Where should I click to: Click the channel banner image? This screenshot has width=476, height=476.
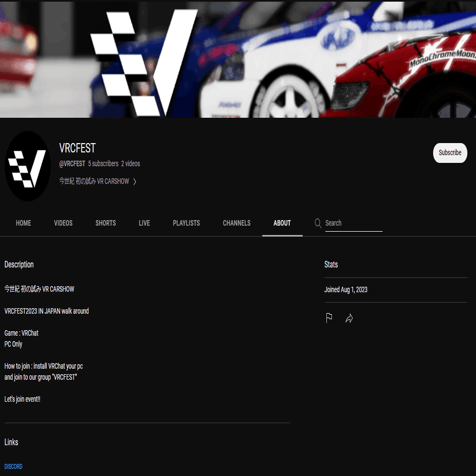(x=238, y=59)
